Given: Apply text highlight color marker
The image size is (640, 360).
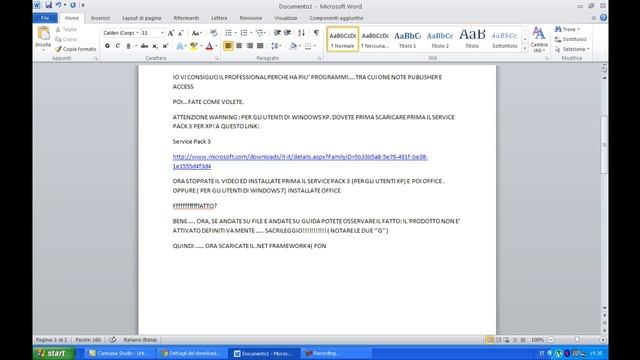Looking at the screenshot, I should (194, 46).
